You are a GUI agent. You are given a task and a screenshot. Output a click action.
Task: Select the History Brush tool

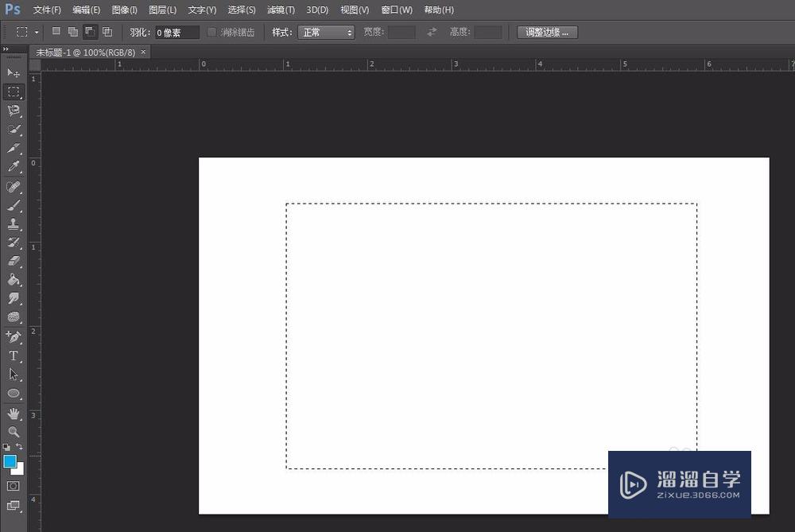point(14,243)
